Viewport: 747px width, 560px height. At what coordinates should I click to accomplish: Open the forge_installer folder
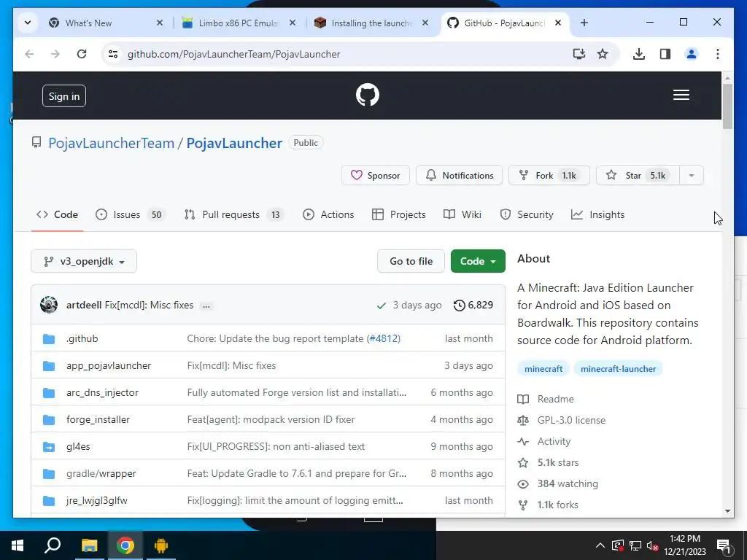pyautogui.click(x=98, y=419)
